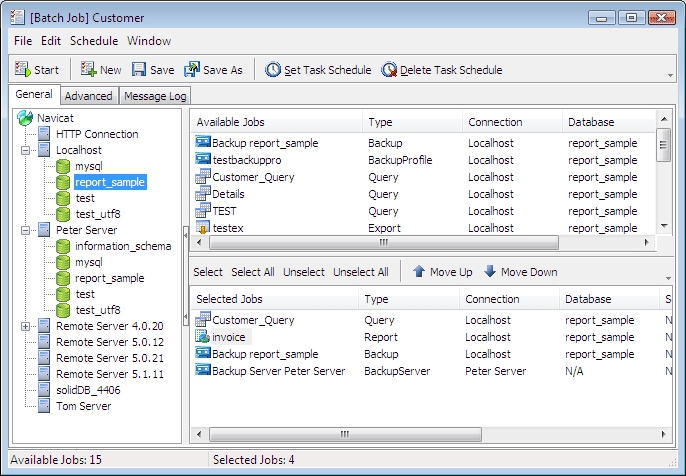Open the selection toolbar overflow chevron

pyautogui.click(x=668, y=278)
